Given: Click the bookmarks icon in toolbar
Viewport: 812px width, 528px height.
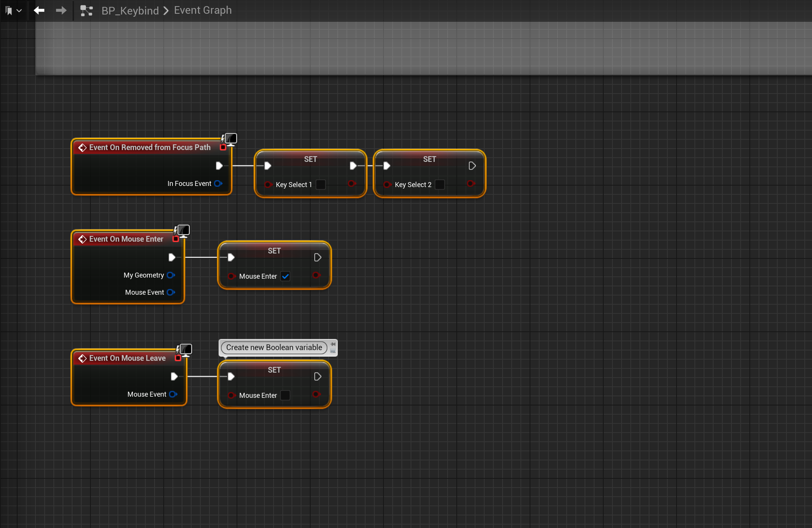Looking at the screenshot, I should (9, 11).
